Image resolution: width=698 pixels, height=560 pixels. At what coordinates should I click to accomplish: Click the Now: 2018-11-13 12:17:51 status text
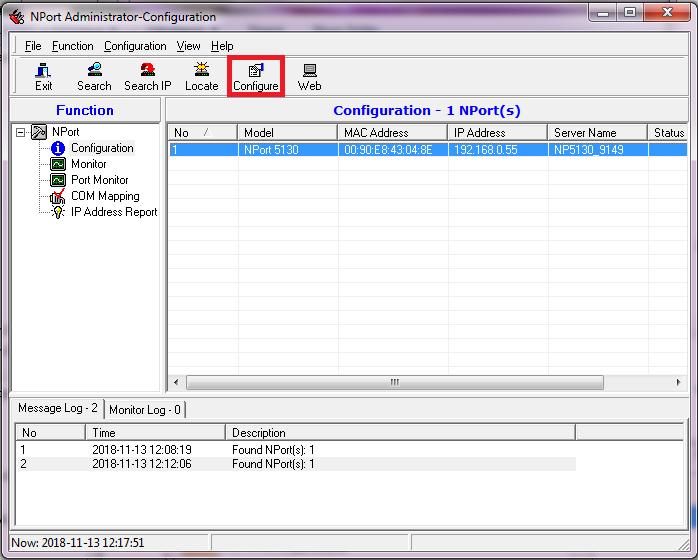point(78,543)
